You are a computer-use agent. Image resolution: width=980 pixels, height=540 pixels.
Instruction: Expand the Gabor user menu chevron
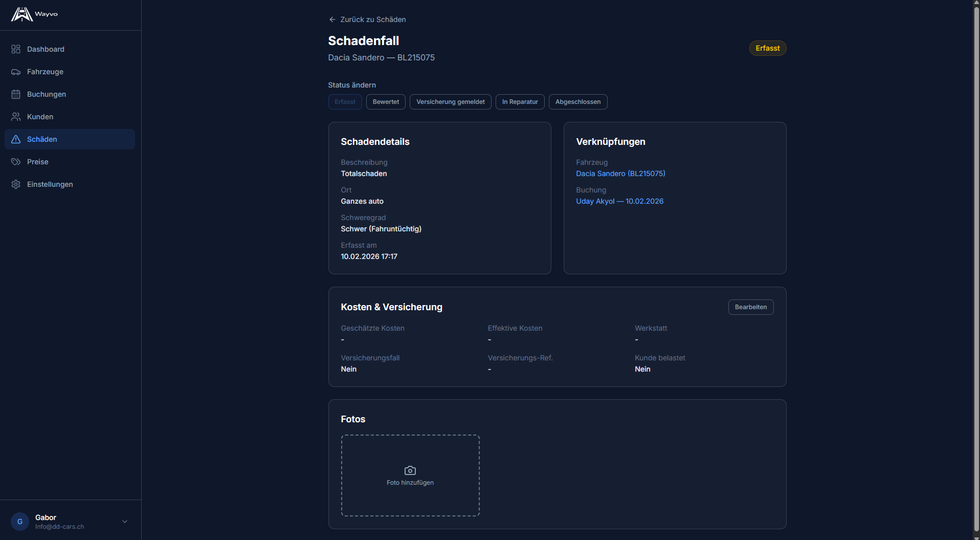coord(125,522)
